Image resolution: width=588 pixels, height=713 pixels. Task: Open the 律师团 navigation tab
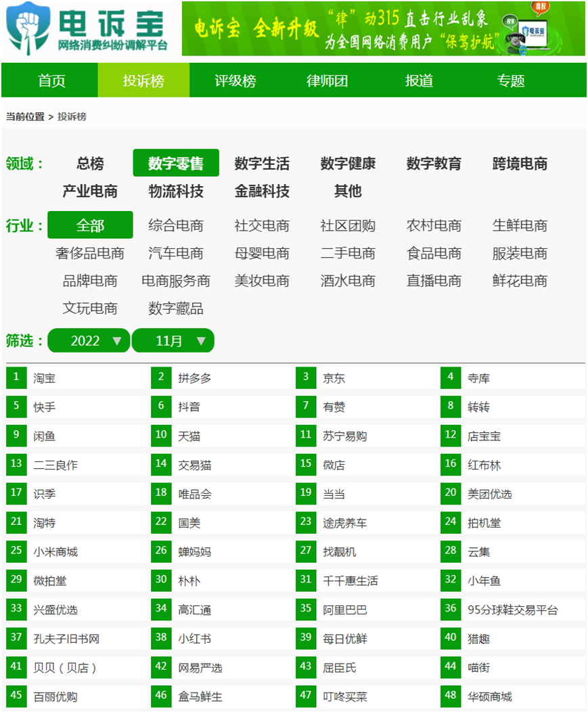tap(327, 80)
